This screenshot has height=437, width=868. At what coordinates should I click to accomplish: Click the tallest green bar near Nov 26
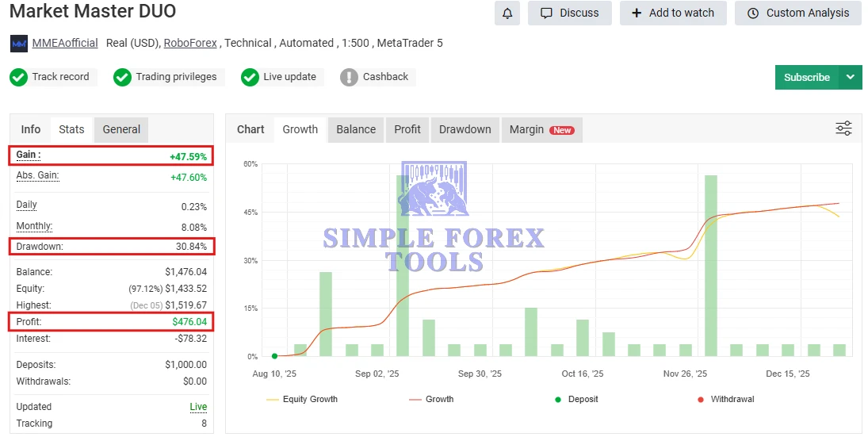coord(710,266)
